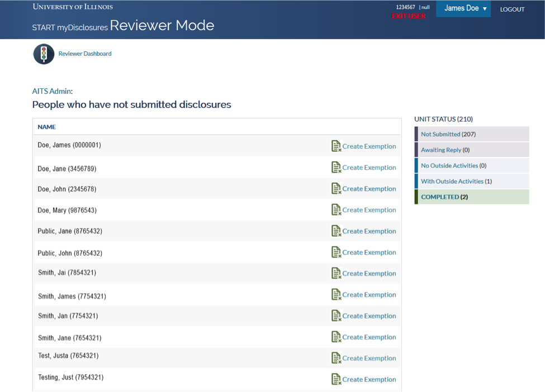This screenshot has height=392, width=545.
Task: Click the UNIT STATUS (210) heading
Action: (443, 119)
